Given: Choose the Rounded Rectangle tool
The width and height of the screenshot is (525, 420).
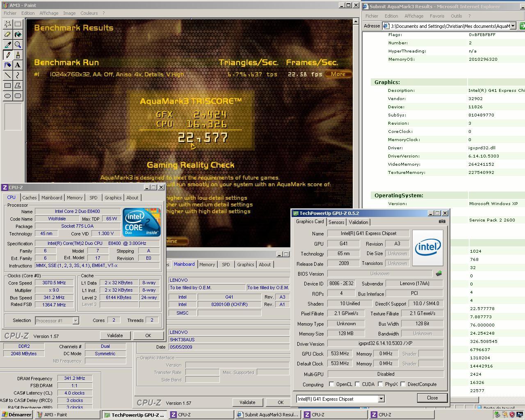Looking at the screenshot, I should (18, 96).
